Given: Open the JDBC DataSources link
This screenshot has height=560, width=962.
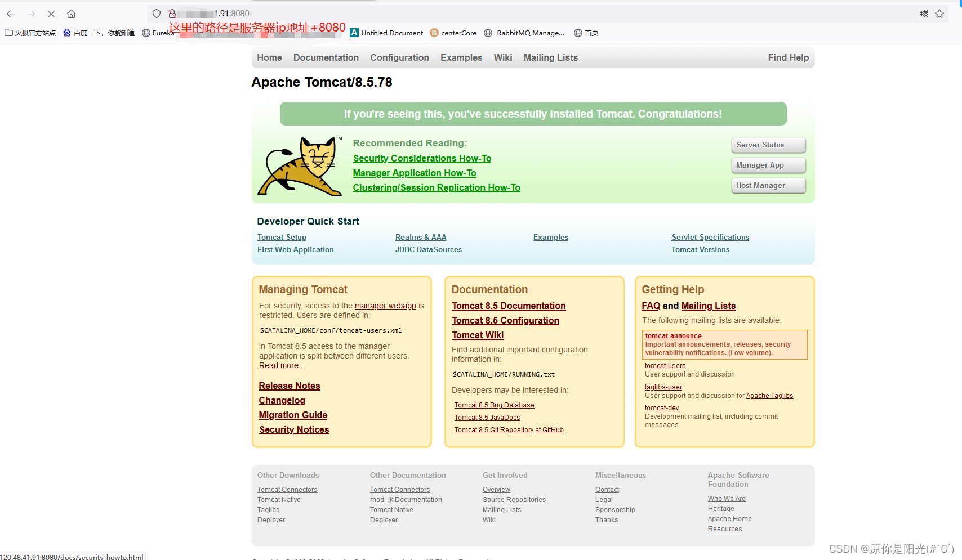Looking at the screenshot, I should (x=428, y=249).
